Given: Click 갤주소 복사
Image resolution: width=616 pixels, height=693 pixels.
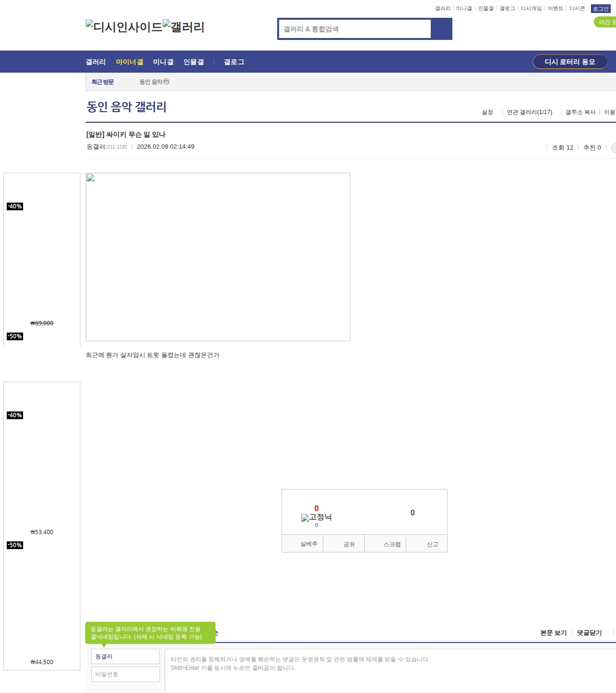Looking at the screenshot, I should [x=580, y=112].
